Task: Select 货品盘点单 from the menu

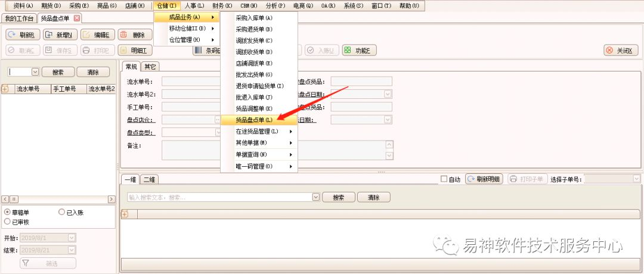Action: coord(254,120)
